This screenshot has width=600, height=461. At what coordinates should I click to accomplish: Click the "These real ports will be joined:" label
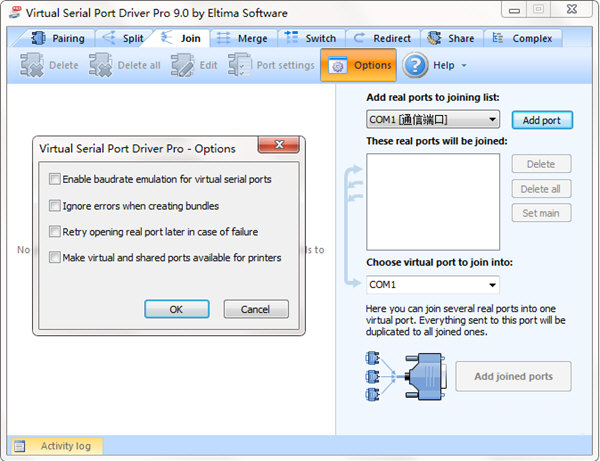click(437, 141)
